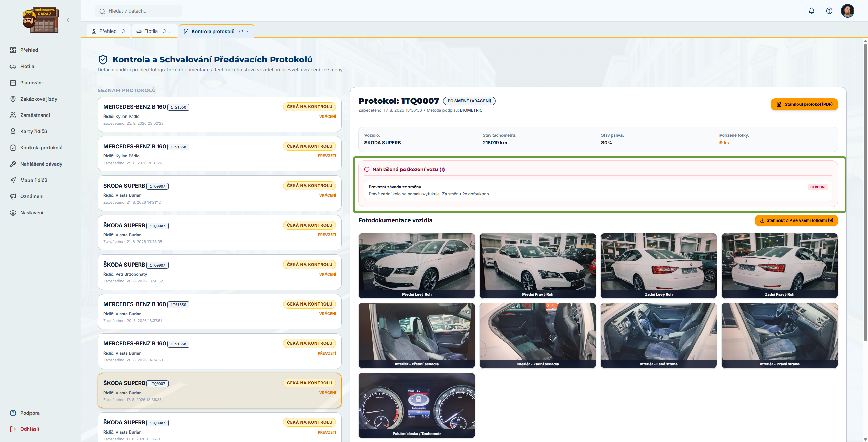868x442 pixels.
Task: Refresh the Přehled tab
Action: tap(123, 31)
